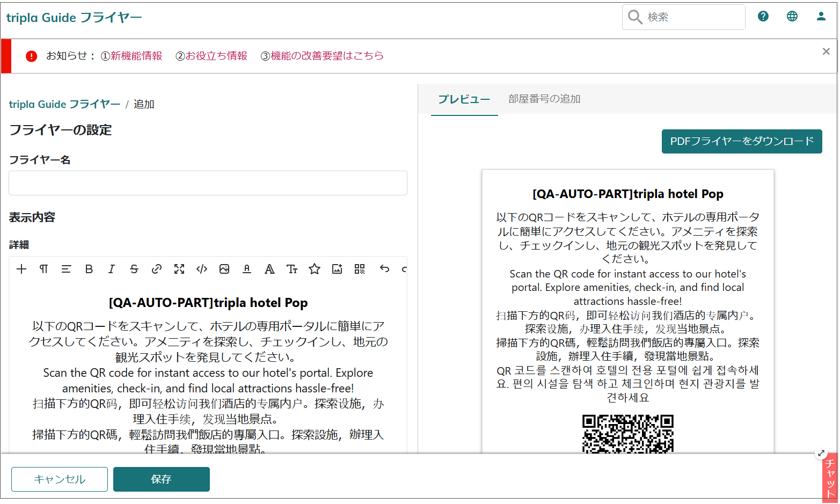This screenshot has height=504, width=840.
Task: Click the search magnifier icon
Action: tap(635, 17)
